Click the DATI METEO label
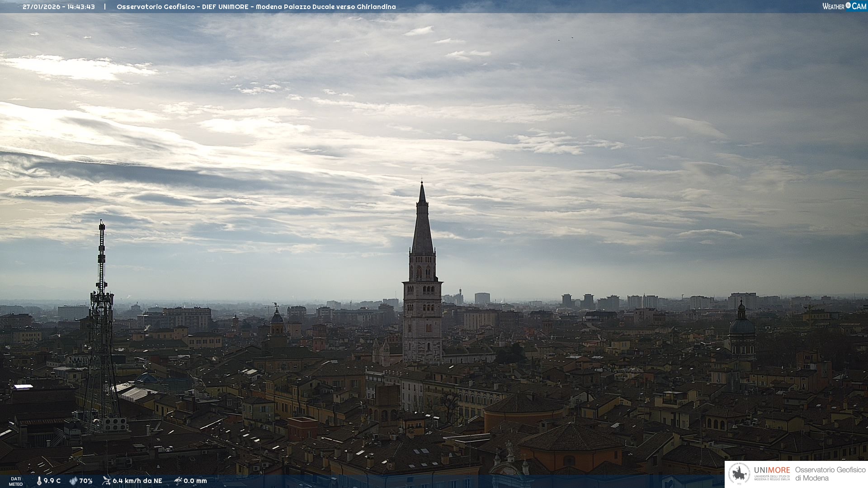This screenshot has width=868, height=488. click(16, 481)
